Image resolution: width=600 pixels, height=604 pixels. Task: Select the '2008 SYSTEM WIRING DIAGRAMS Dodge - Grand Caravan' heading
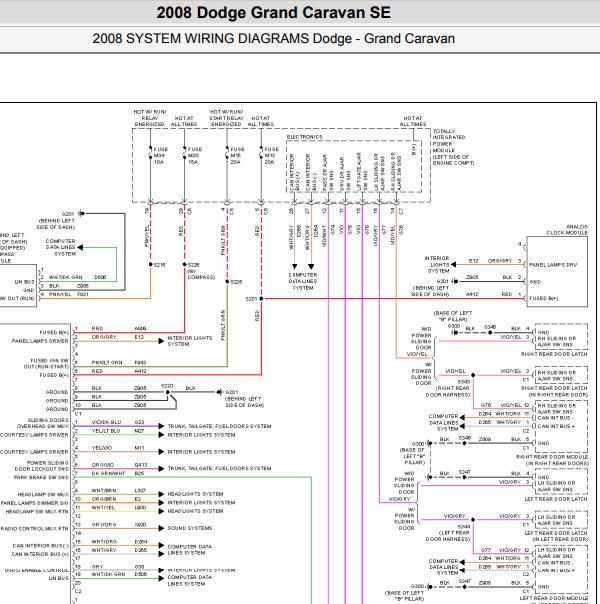point(273,39)
